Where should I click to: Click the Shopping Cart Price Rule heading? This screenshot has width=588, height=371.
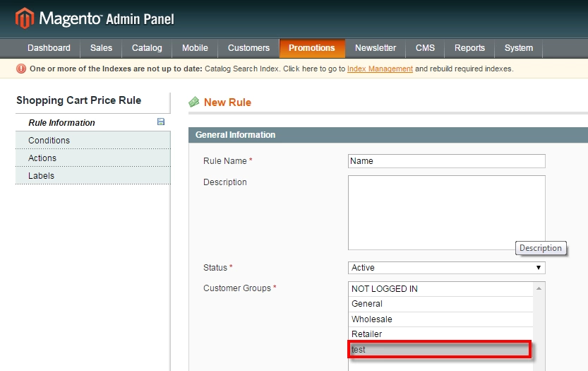coord(79,100)
